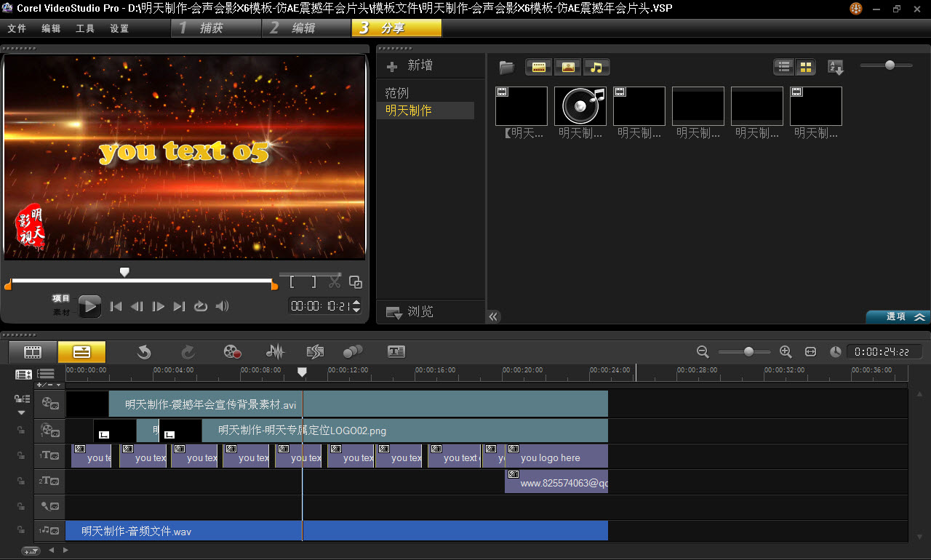Open the 编辑 menu
Viewport: 931px width, 560px height.
coord(51,28)
